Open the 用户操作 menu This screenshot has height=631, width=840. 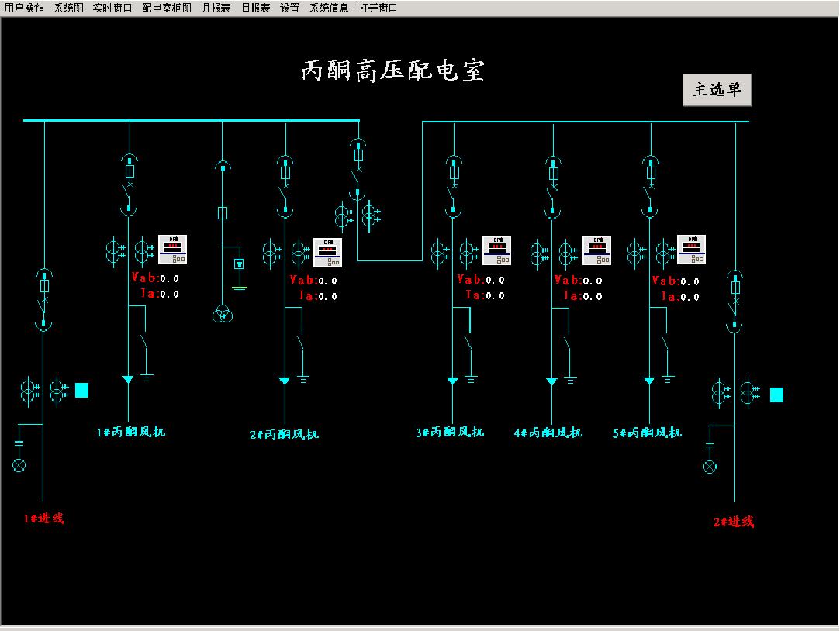pos(24,8)
